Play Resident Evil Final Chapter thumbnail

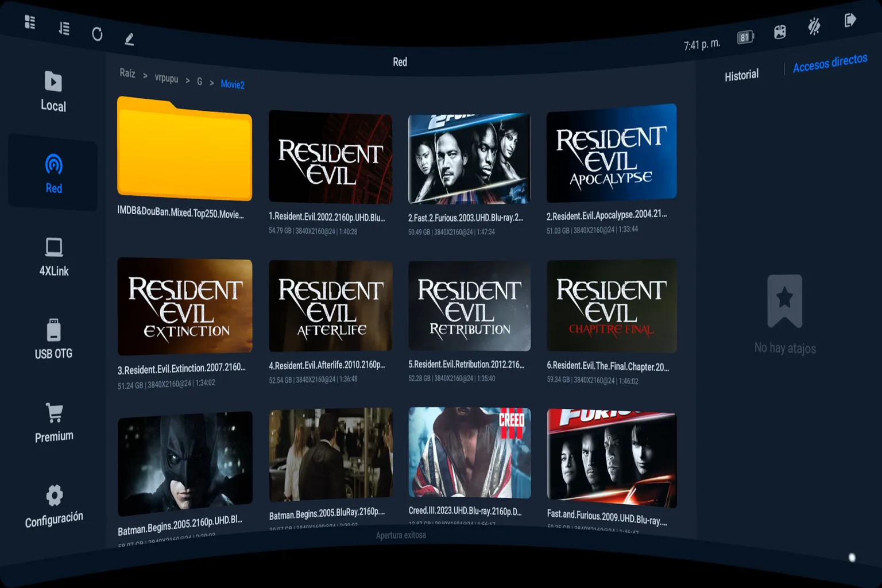coord(612,306)
